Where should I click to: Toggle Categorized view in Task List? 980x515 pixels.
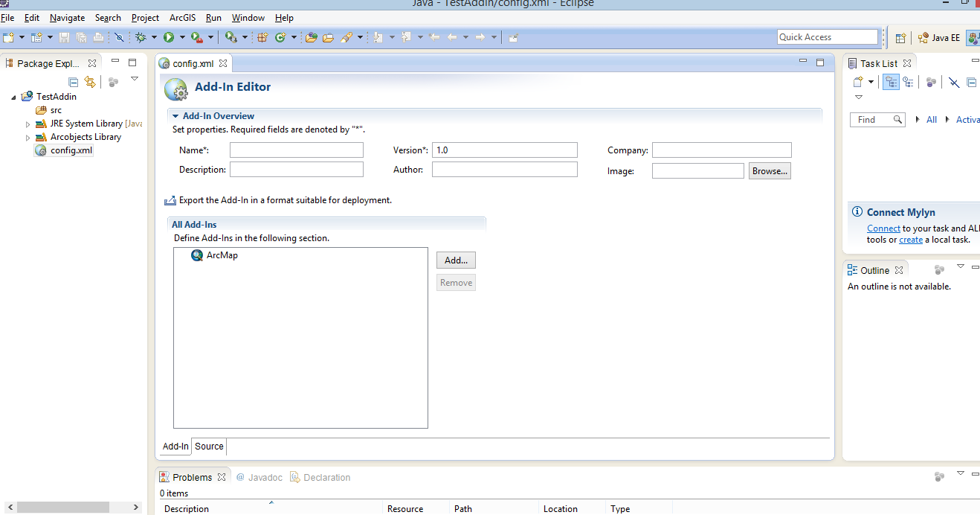tap(891, 82)
